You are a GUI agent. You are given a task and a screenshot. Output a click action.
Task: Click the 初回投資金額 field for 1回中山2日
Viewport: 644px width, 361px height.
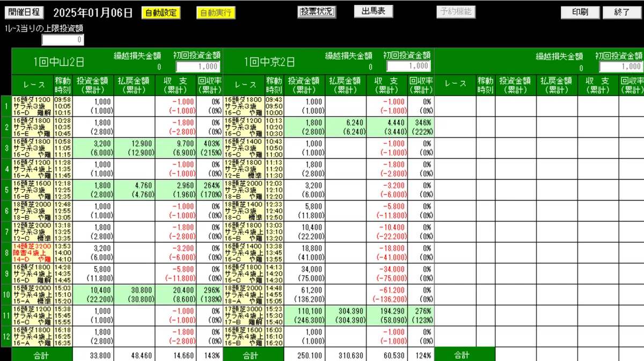197,67
